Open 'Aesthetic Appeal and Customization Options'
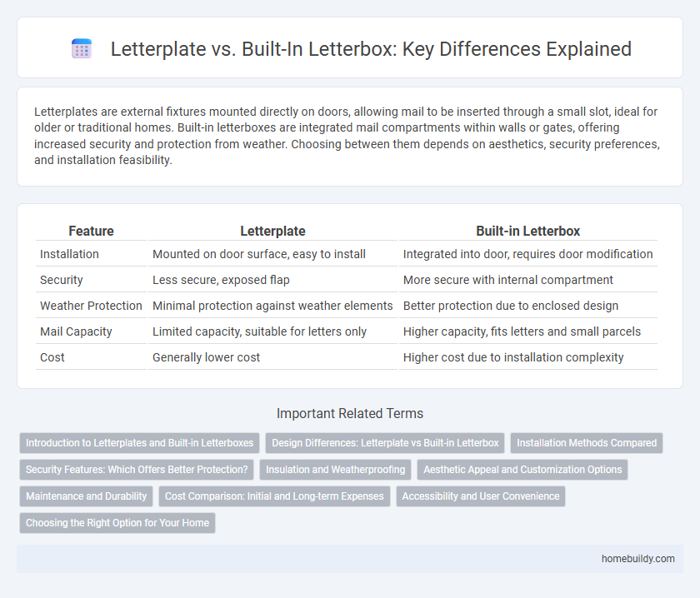Image resolution: width=700 pixels, height=598 pixels. tap(522, 470)
